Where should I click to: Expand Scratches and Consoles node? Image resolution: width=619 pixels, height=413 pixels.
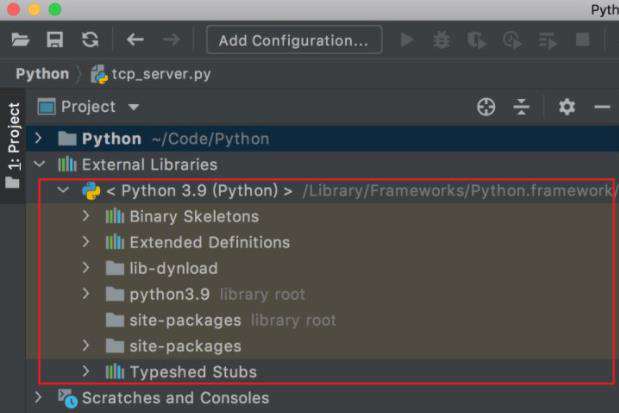point(38,397)
